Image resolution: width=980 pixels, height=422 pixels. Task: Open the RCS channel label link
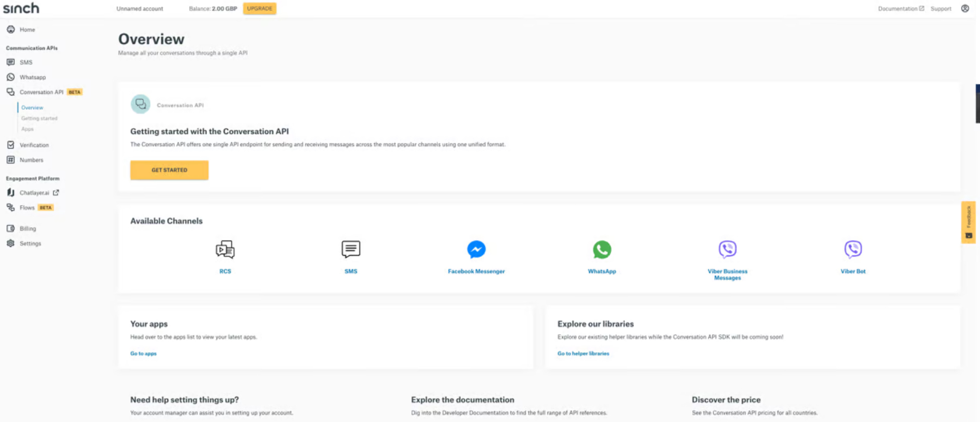click(x=225, y=271)
